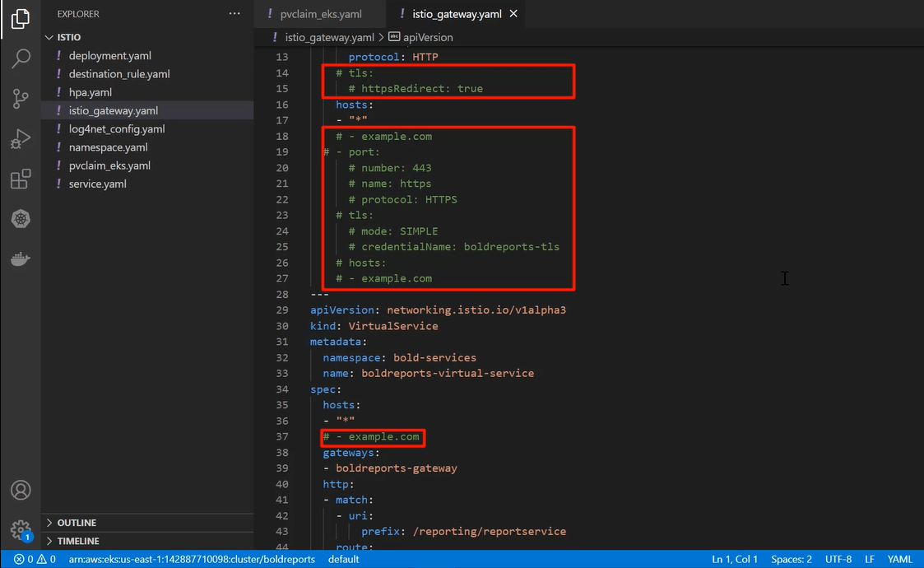Open Source Control view icon
Screen dimensions: 924x568
[x=21, y=99]
